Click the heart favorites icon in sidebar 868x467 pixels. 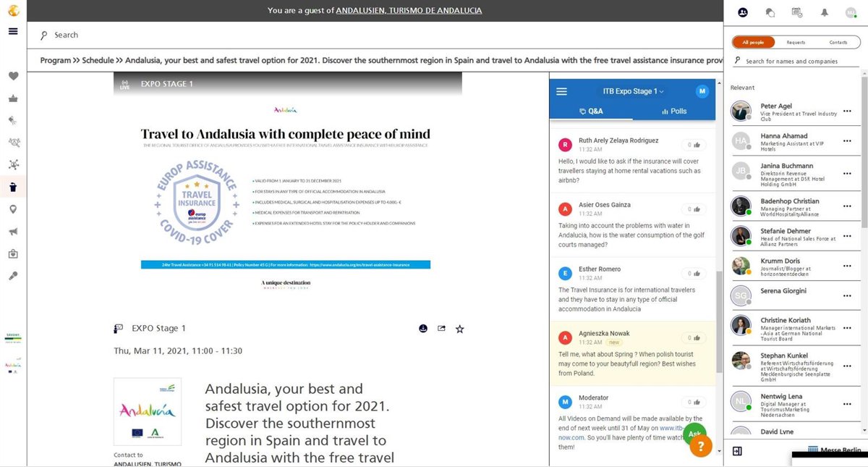13,76
